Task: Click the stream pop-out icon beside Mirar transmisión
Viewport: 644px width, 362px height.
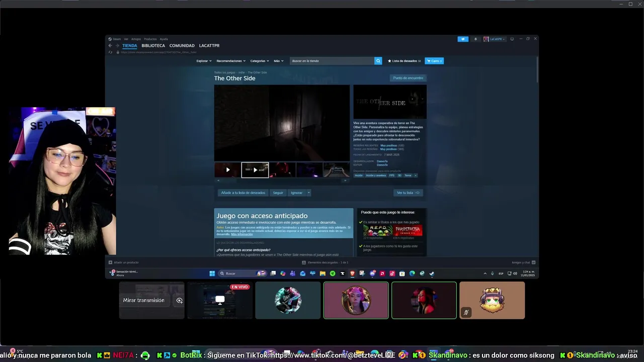Action: click(x=179, y=300)
